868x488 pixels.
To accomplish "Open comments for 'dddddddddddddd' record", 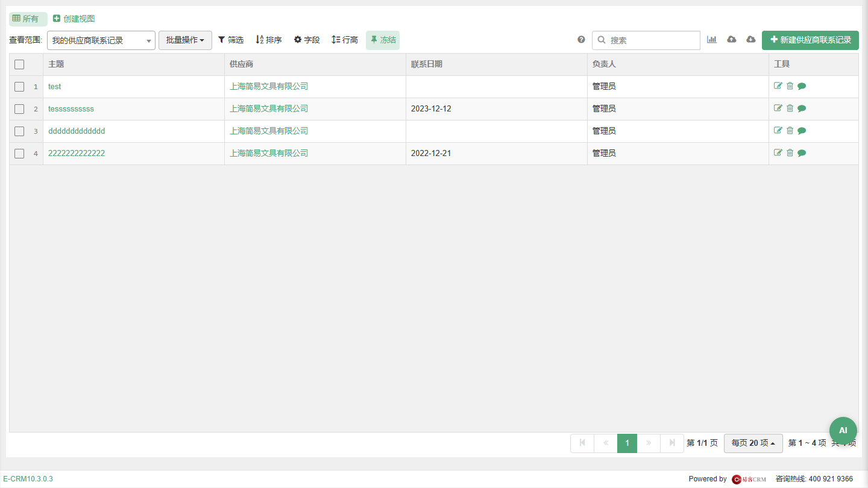I will [802, 131].
